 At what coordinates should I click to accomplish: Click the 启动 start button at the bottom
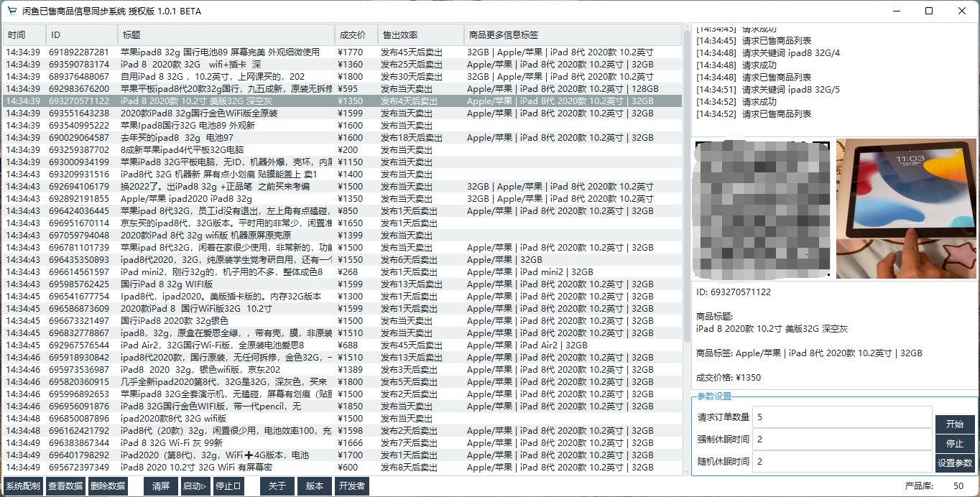[x=195, y=486]
